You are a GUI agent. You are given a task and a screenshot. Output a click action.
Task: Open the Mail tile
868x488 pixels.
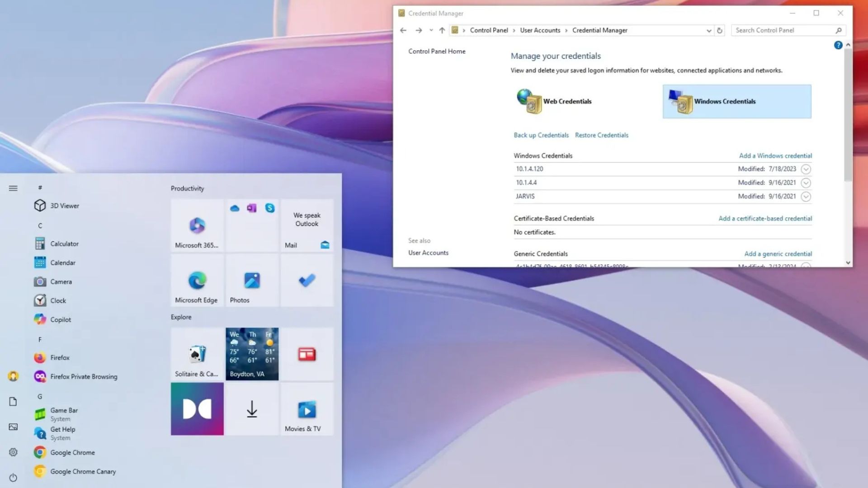click(307, 226)
